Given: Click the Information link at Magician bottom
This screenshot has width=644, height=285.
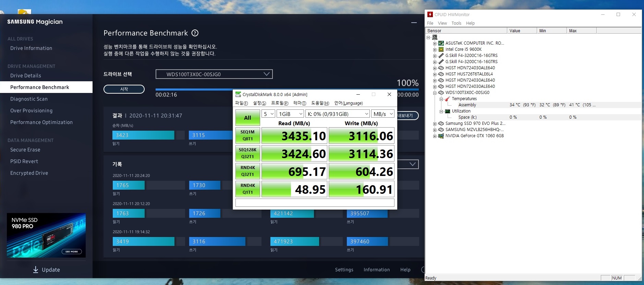Looking at the screenshot, I should click(x=377, y=270).
